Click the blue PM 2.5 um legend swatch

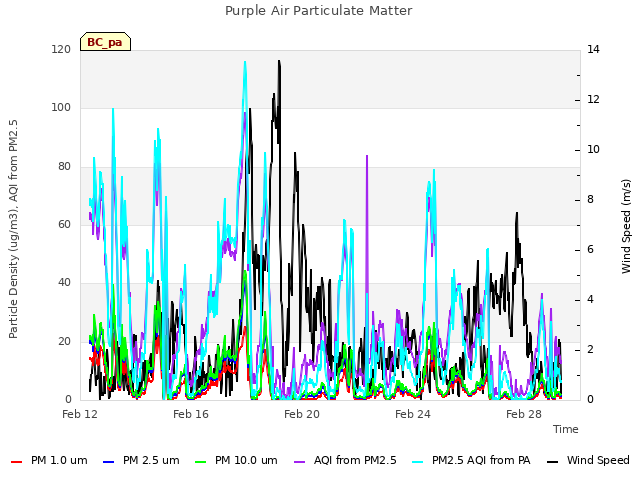coord(109,462)
